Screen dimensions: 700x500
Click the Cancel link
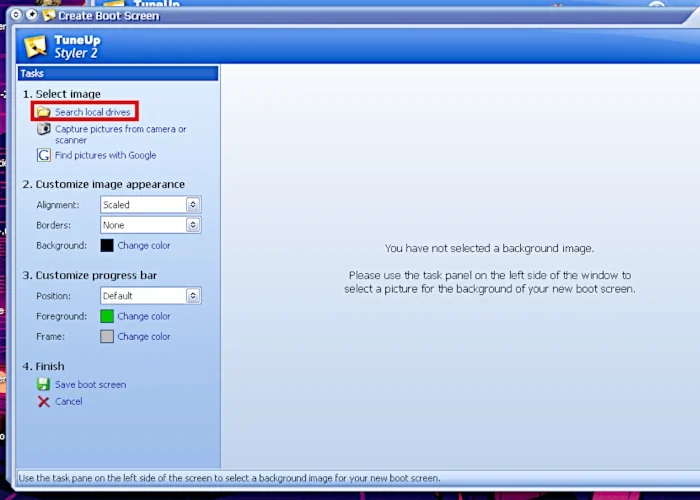click(x=68, y=401)
